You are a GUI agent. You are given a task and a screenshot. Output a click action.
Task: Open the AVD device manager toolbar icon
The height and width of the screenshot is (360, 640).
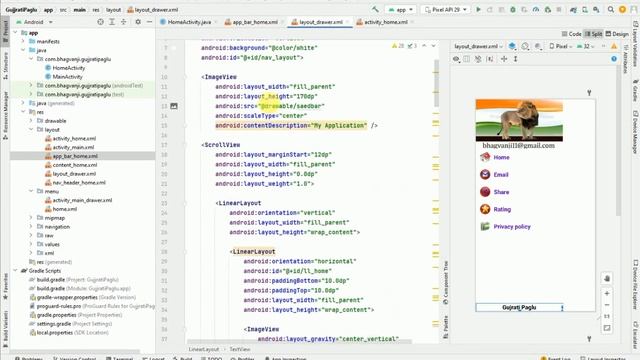click(x=585, y=9)
